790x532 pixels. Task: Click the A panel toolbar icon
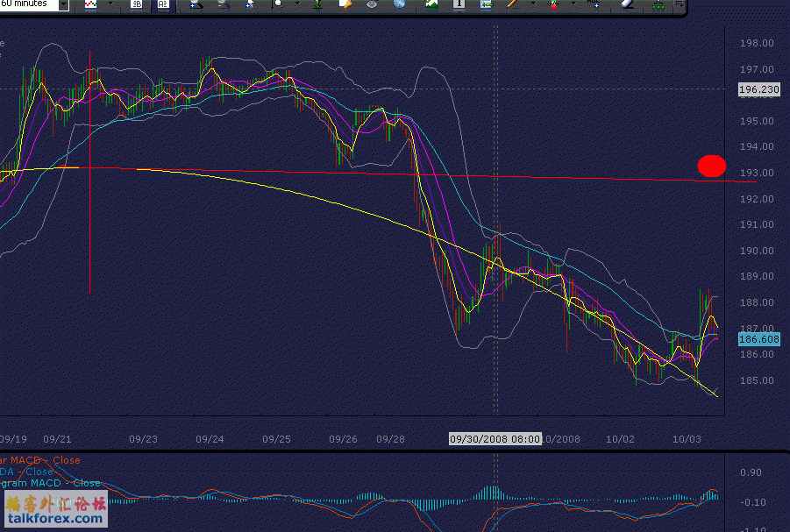(x=163, y=4)
